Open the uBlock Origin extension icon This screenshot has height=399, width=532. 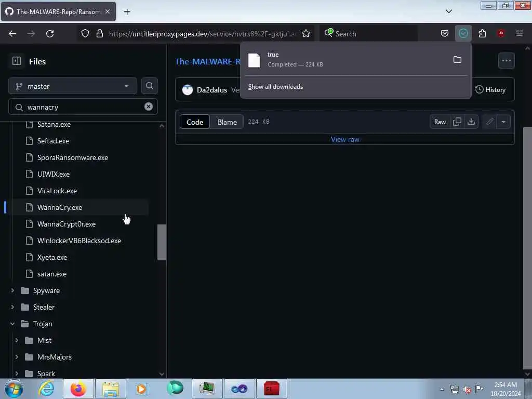coord(500,33)
